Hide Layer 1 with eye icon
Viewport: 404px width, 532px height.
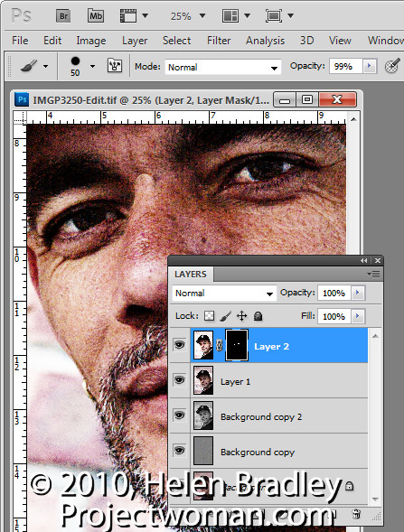[x=179, y=380]
